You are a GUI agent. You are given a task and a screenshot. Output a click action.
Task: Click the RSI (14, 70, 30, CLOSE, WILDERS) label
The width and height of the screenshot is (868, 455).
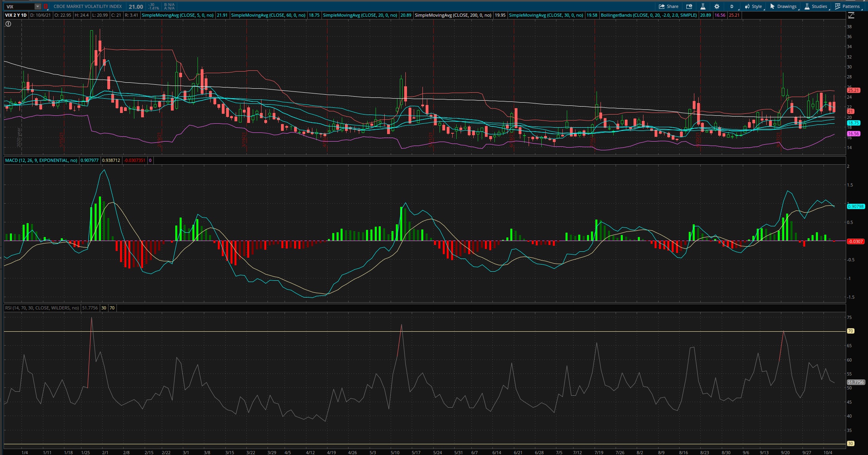(x=42, y=308)
